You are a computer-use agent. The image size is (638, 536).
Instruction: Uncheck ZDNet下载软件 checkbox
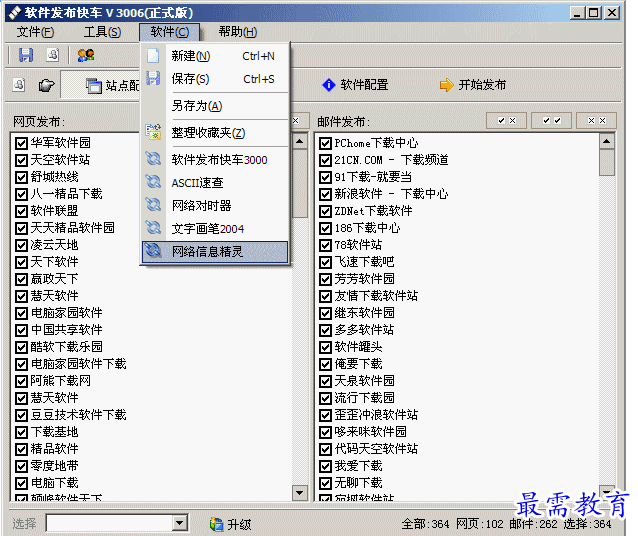coord(325,211)
